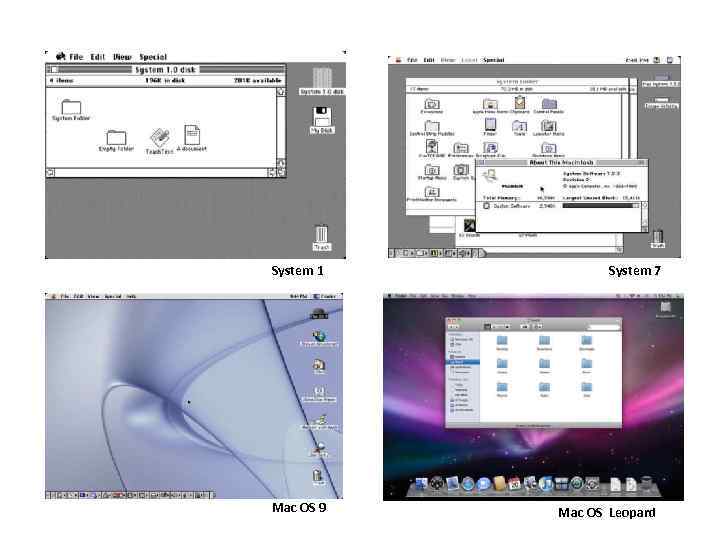Select the Preferences folder in System 7

tap(461, 148)
